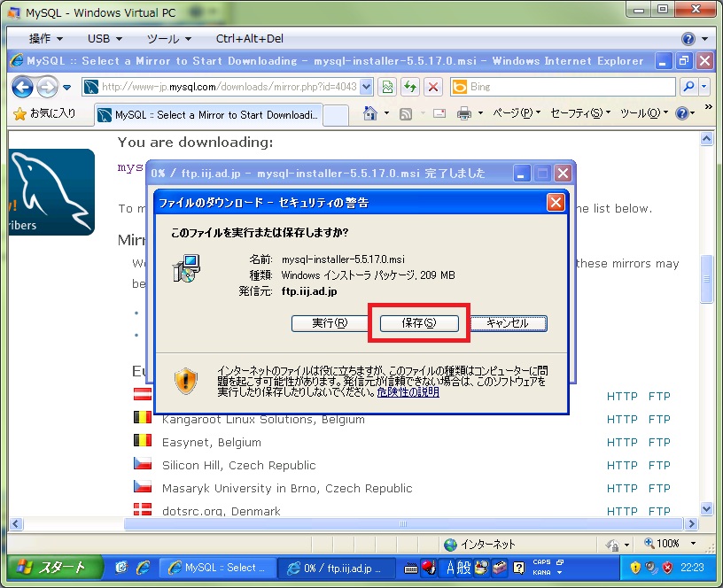The height and width of the screenshot is (588, 723).
Task: Open the Favorites star button
Action: pyautogui.click(x=44, y=113)
